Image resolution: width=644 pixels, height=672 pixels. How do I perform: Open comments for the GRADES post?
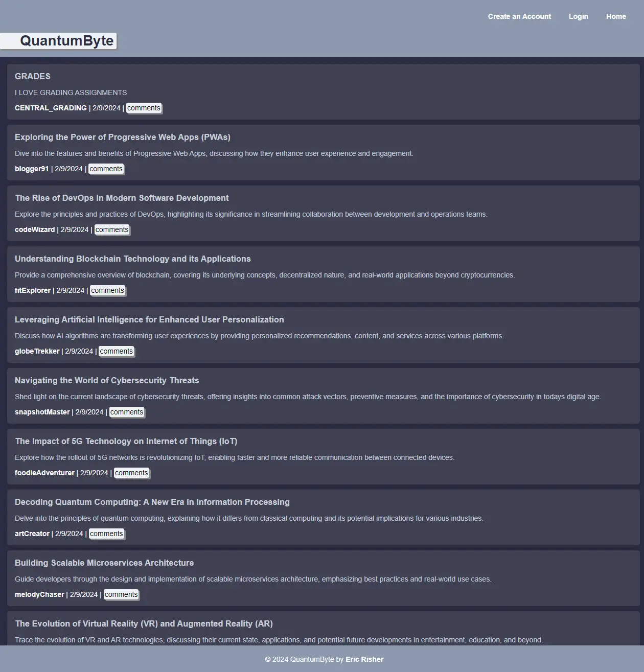pyautogui.click(x=144, y=108)
